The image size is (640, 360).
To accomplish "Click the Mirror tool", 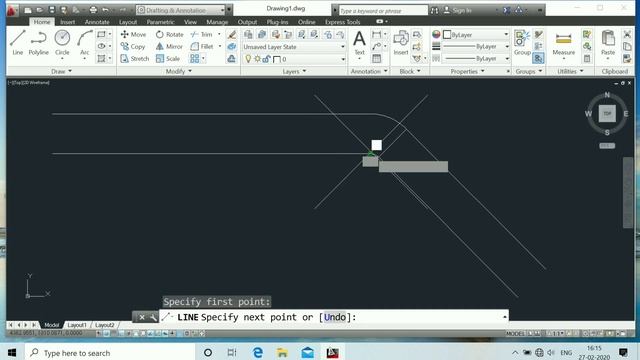I will click(169, 47).
